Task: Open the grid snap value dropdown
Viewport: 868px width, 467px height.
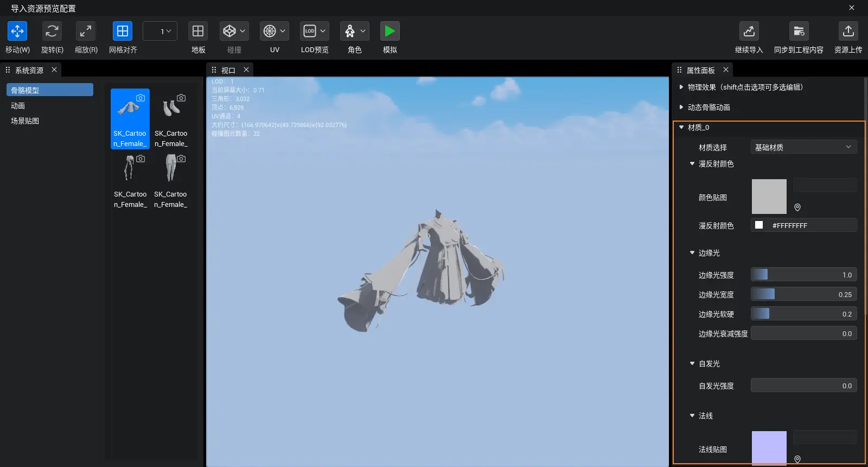Action: (x=160, y=31)
